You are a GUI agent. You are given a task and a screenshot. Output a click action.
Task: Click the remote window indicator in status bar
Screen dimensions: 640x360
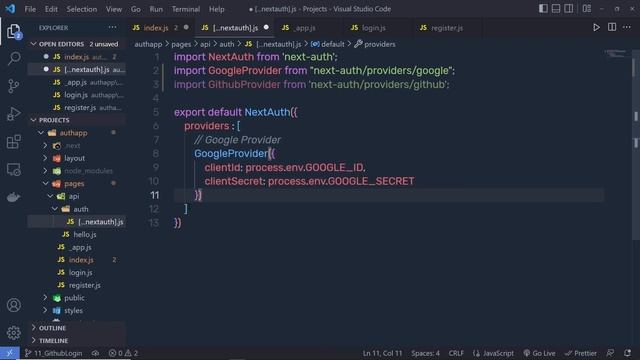click(x=9, y=353)
